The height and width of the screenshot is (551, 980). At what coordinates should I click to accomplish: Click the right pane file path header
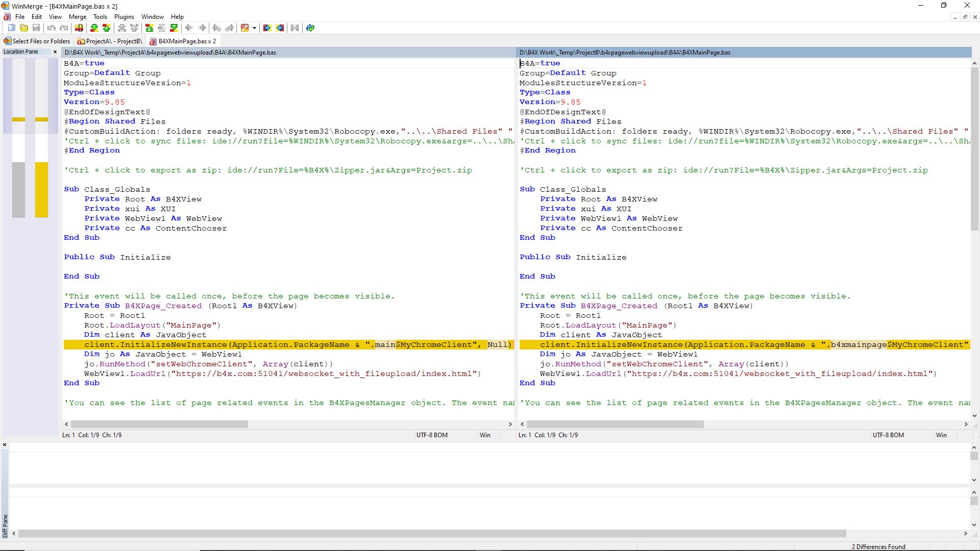pyautogui.click(x=625, y=53)
